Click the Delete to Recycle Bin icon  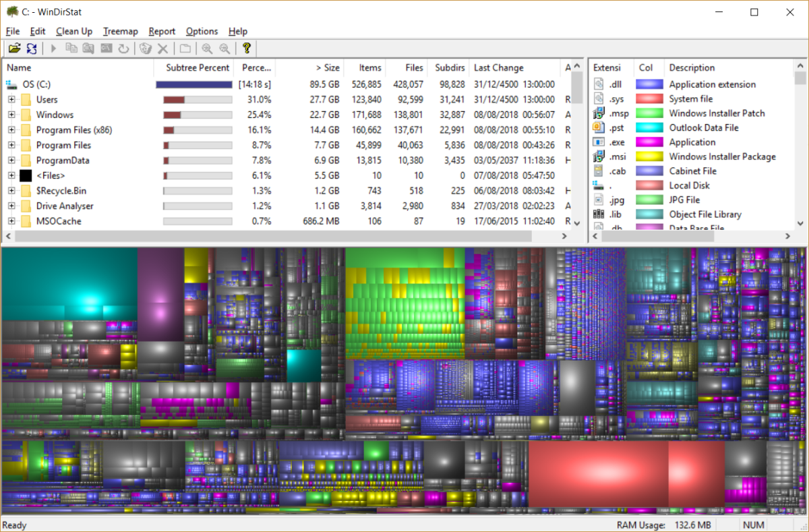(x=144, y=48)
